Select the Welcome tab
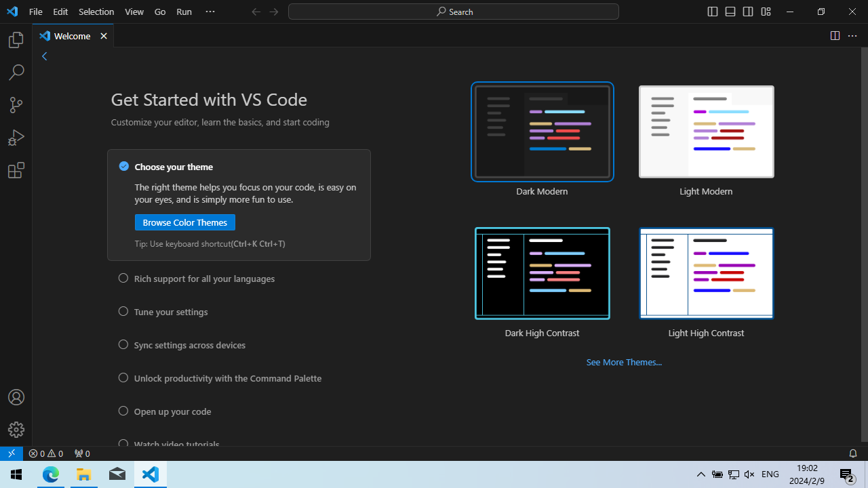868x488 pixels. (72, 36)
